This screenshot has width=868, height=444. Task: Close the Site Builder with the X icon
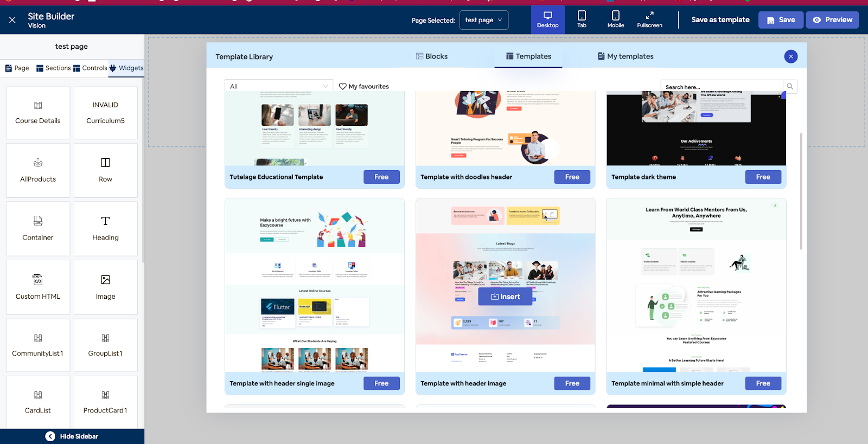[12, 20]
